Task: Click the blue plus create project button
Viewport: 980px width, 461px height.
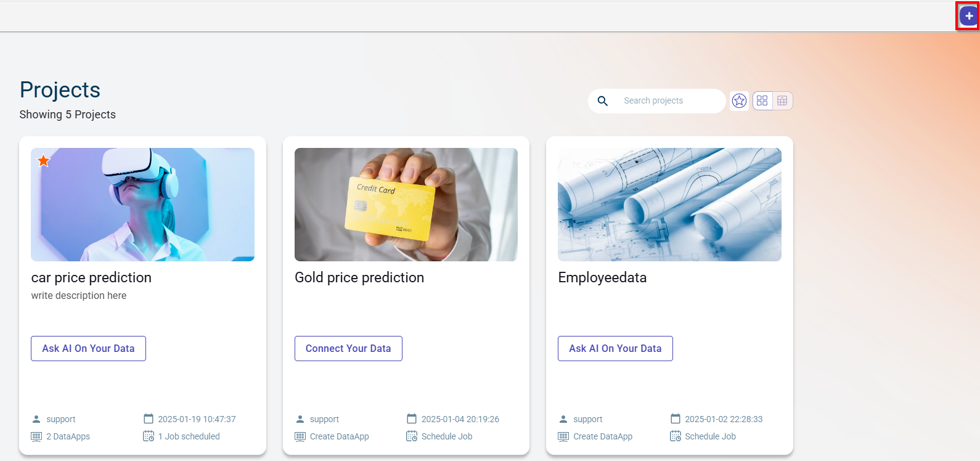Action: (969, 16)
